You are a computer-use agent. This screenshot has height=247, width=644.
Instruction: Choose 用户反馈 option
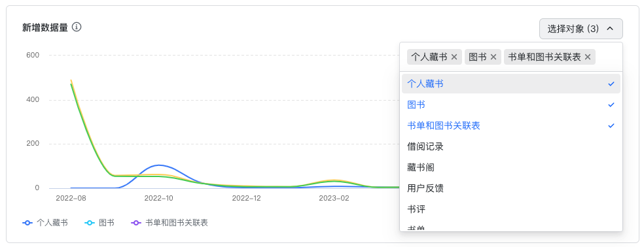[511, 188]
